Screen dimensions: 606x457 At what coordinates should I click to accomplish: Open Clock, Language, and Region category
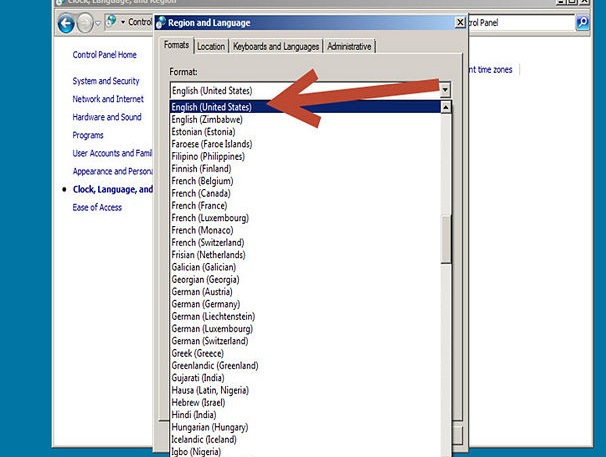(x=113, y=189)
